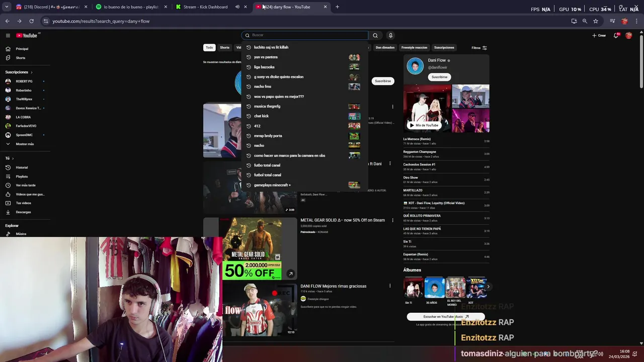Click Suscribirse on the channel result

point(382,81)
